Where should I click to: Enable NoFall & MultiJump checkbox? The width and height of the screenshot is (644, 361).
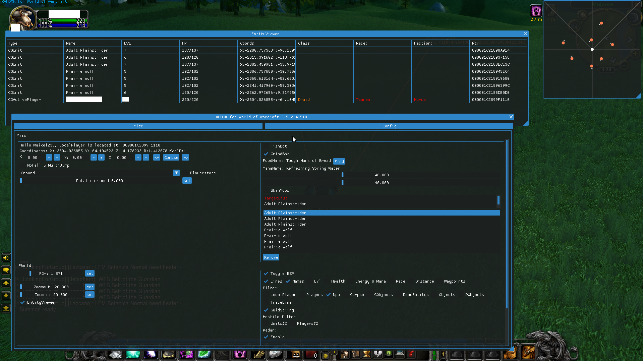click(22, 165)
